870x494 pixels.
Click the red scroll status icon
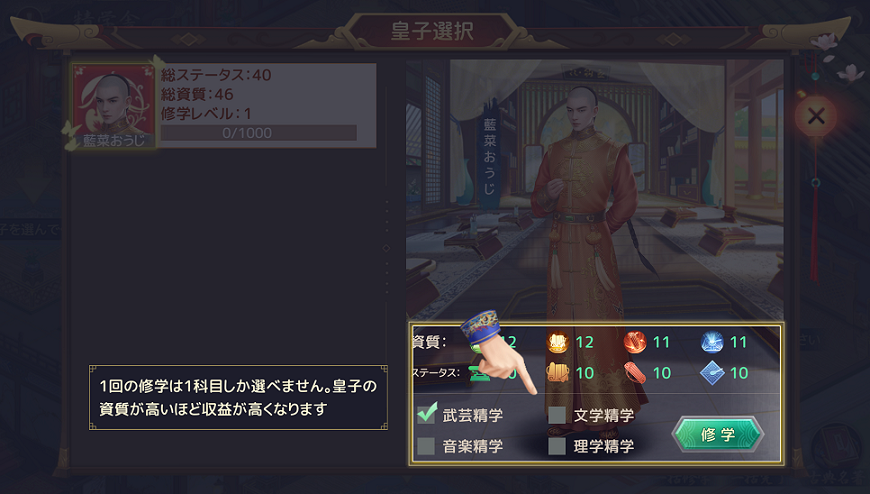[x=635, y=373]
